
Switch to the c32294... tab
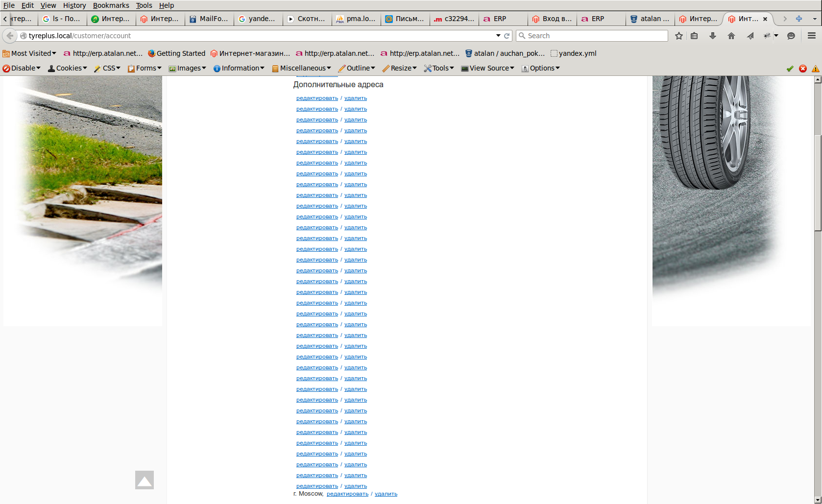(x=455, y=19)
